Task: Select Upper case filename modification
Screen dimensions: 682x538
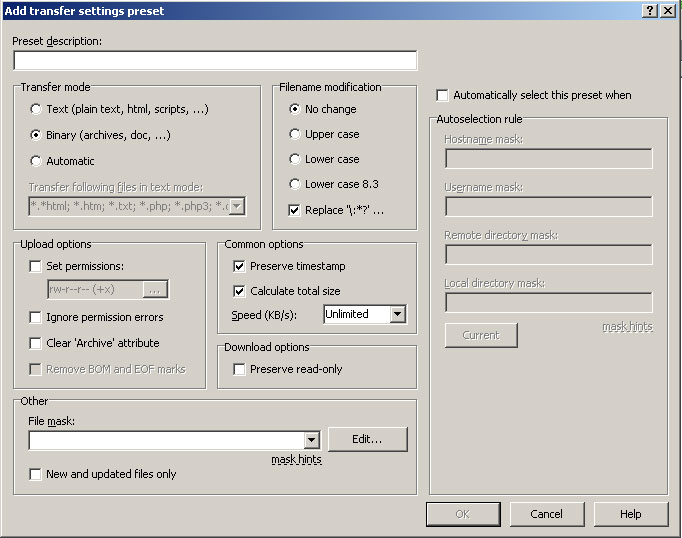Action: click(x=295, y=134)
